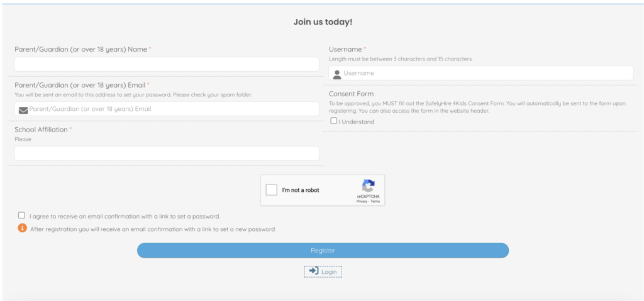Select the School Affiliation text box
This screenshot has height=301, width=644.
click(167, 153)
